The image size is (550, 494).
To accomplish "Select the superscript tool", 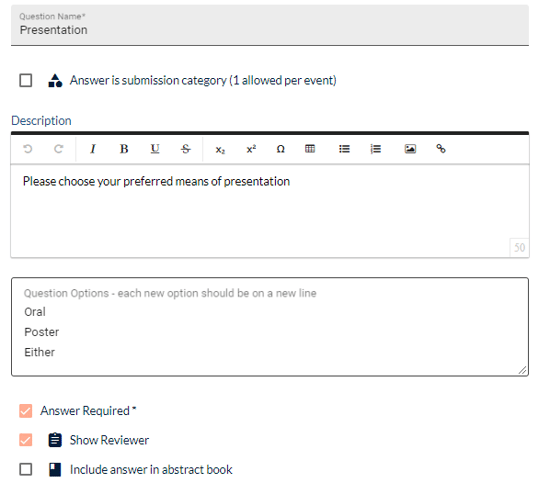I will tap(251, 149).
